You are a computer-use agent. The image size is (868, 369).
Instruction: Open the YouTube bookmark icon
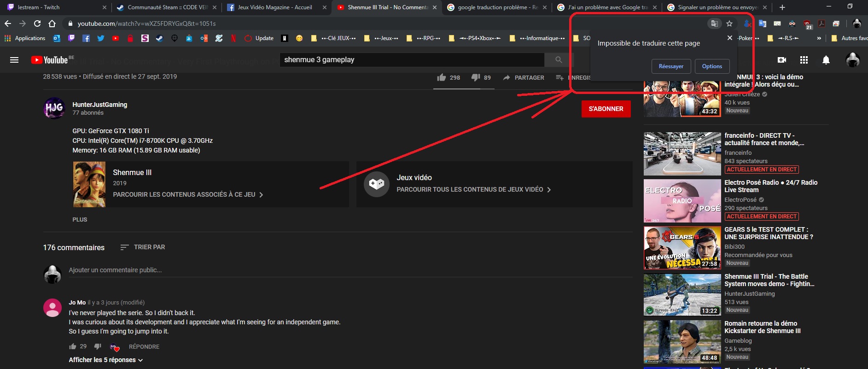116,38
